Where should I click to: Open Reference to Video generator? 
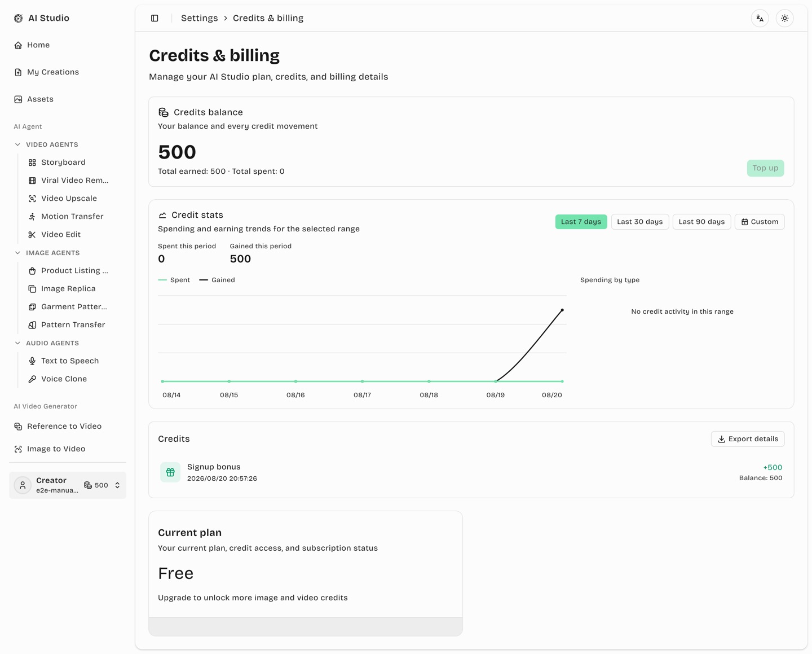click(x=68, y=427)
